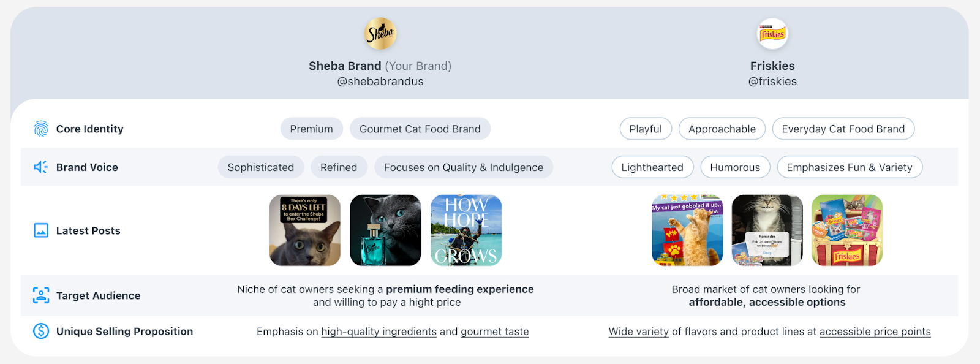This screenshot has height=364, width=980.
Task: Click the Latest Posts image icon
Action: pos(41,230)
